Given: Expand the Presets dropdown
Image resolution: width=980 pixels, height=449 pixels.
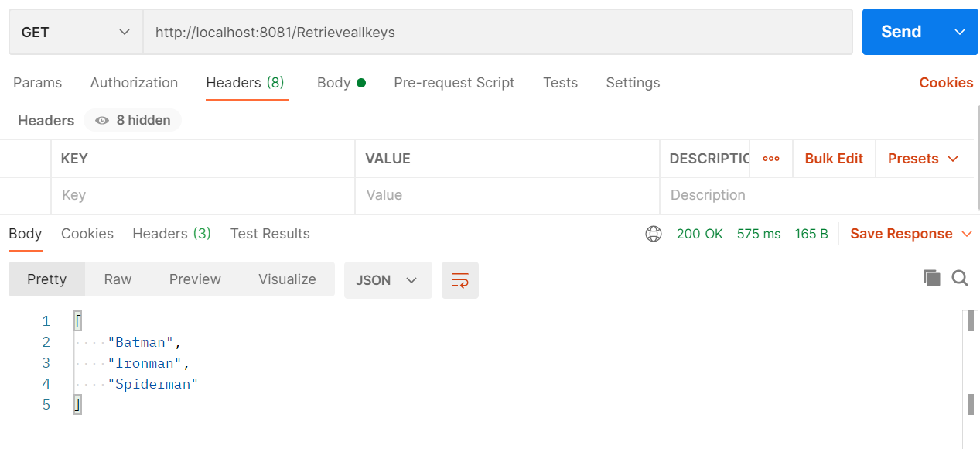Looking at the screenshot, I should click(x=923, y=159).
